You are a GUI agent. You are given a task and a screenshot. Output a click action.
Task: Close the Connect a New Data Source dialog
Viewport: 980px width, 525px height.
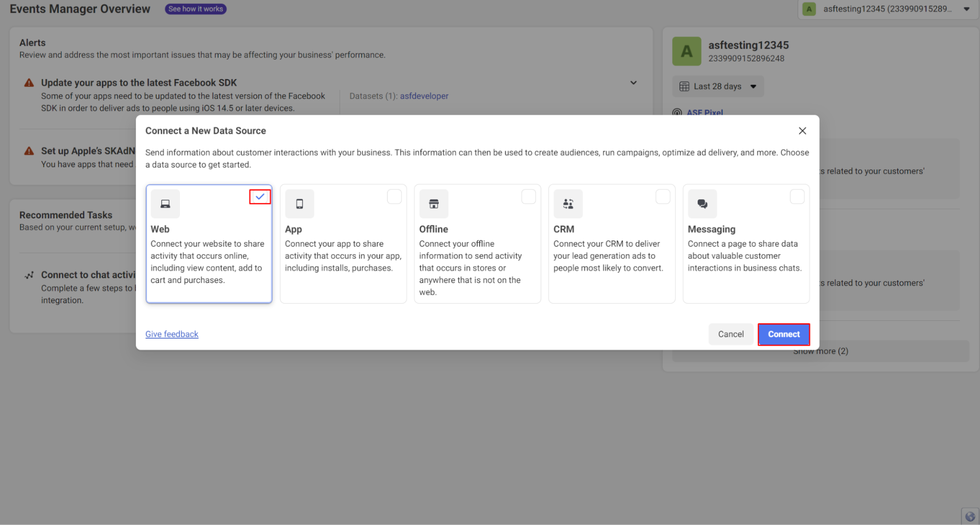pos(802,131)
